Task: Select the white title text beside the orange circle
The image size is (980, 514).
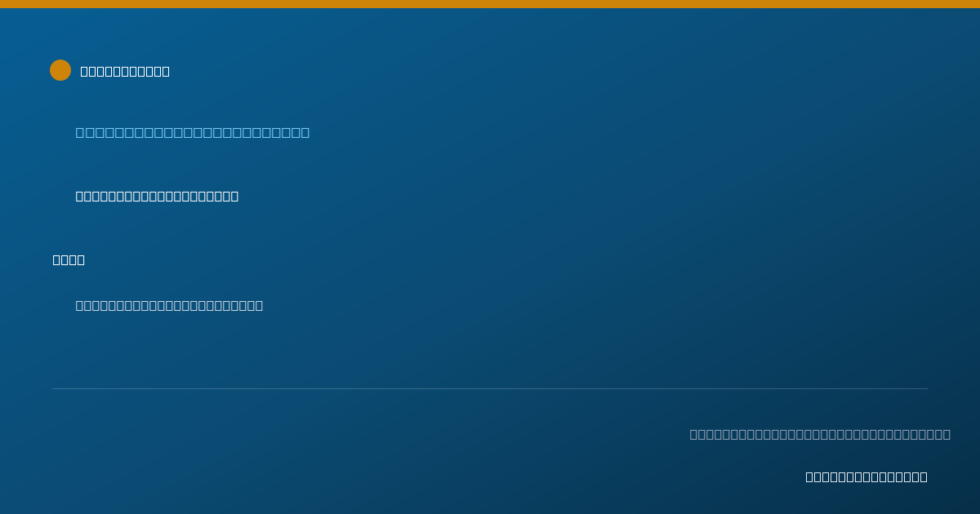Action: click(125, 71)
